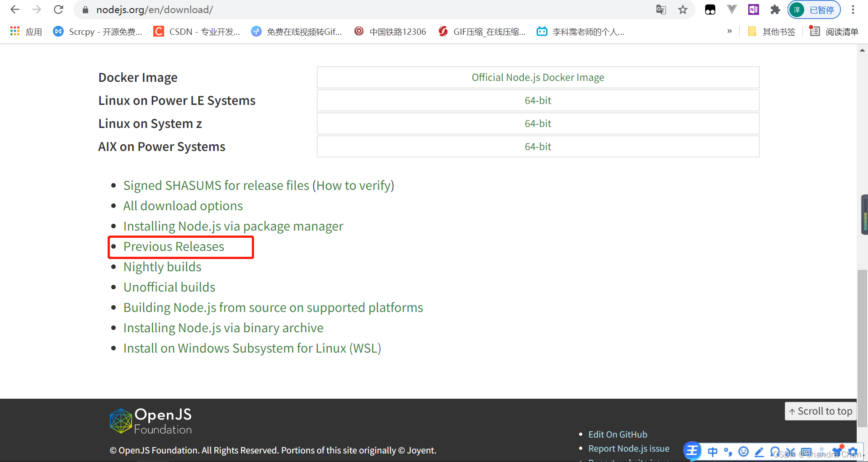Open Installing Node.js via binary archive

[223, 328]
